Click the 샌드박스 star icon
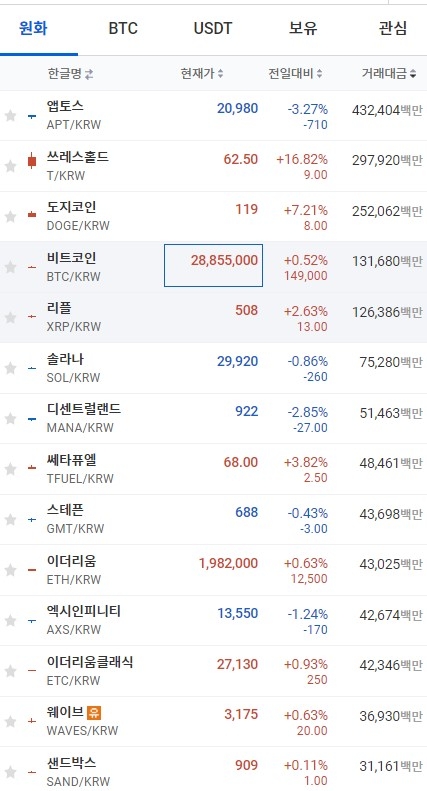427x791 pixels. pos(10,772)
